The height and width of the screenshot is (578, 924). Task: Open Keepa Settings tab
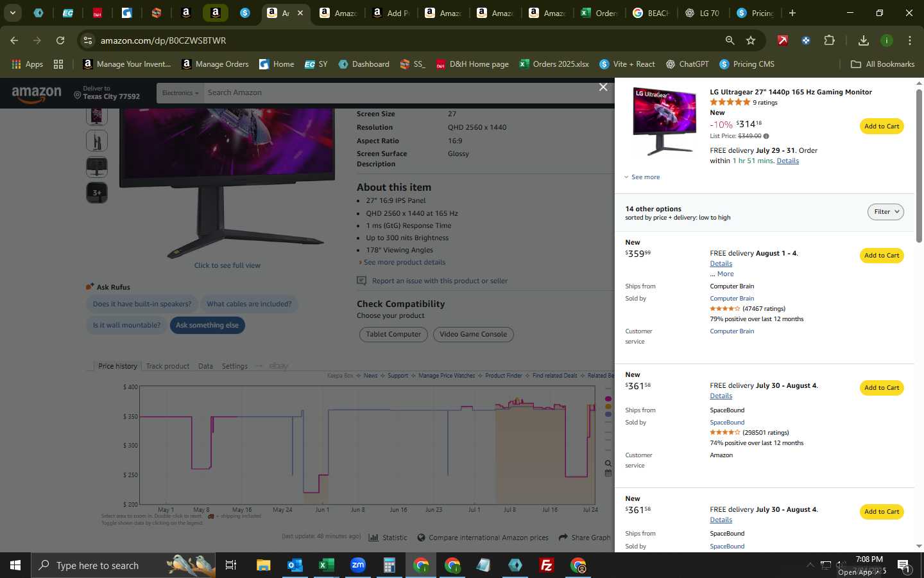(234, 366)
